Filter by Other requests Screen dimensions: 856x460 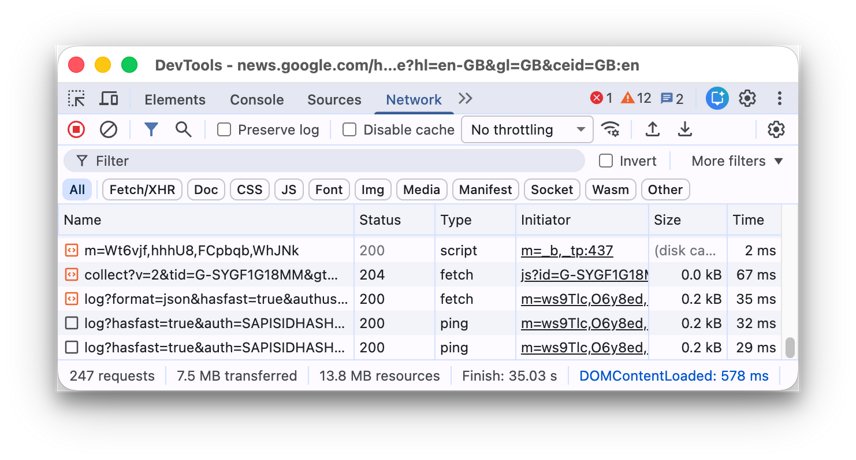[665, 189]
